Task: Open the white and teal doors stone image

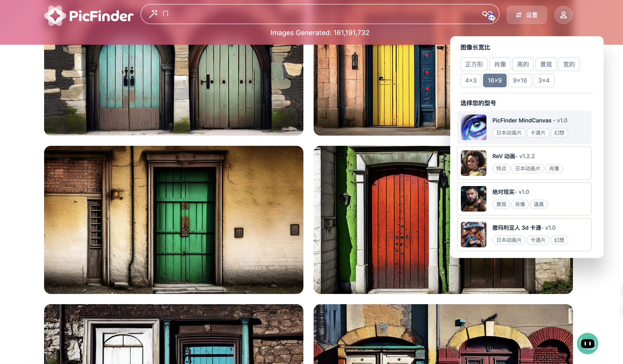Action: click(174, 334)
